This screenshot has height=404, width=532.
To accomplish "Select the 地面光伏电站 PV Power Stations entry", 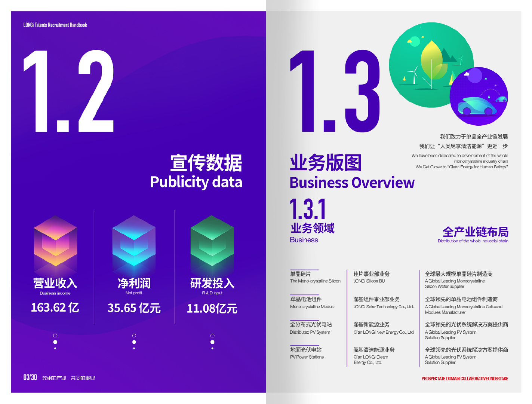I will coord(307,353).
